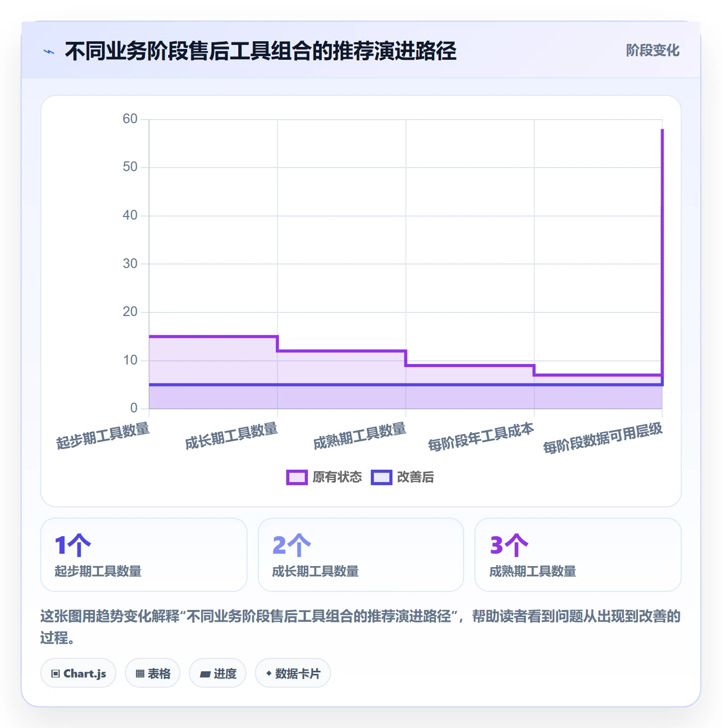Open the 2个 成长期工具数量 card
Viewport: 722px width, 728px height.
(x=361, y=555)
